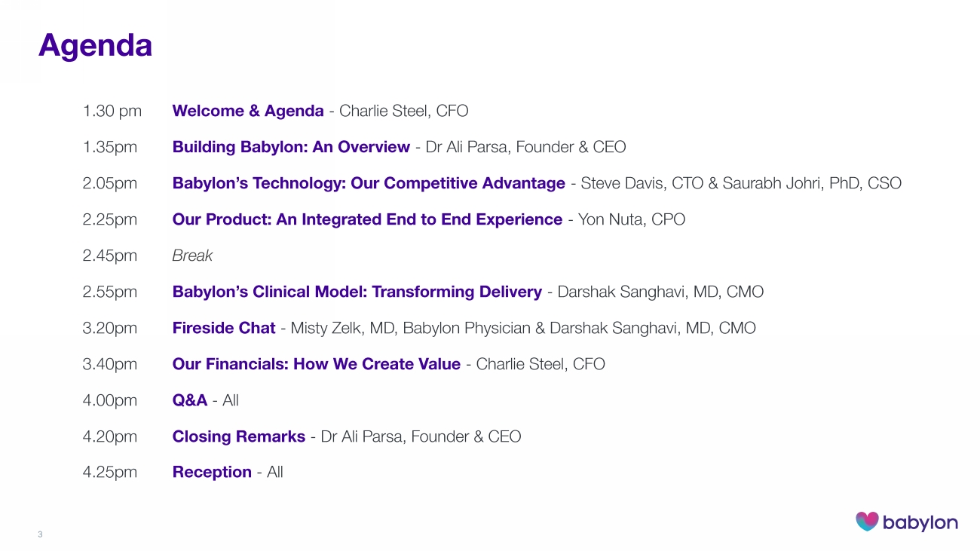Click the Q&A agenda item
The image size is (980, 551).
(190, 400)
